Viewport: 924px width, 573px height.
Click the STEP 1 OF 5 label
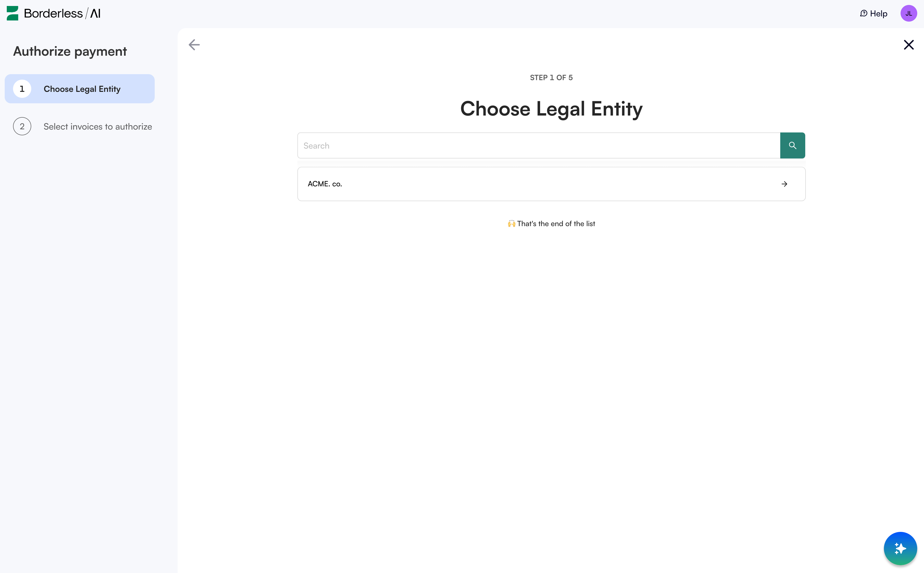tap(551, 78)
